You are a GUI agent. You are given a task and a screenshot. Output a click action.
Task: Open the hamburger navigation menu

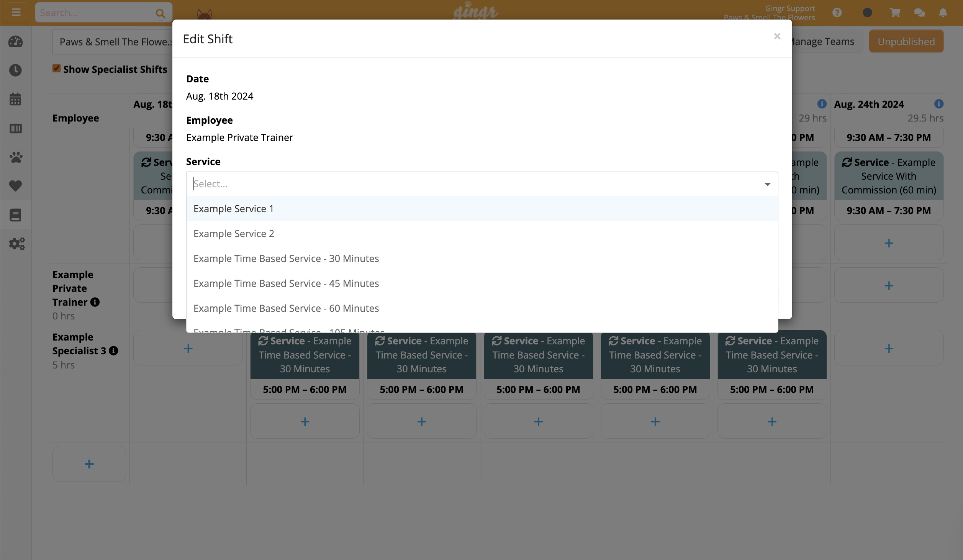[16, 12]
